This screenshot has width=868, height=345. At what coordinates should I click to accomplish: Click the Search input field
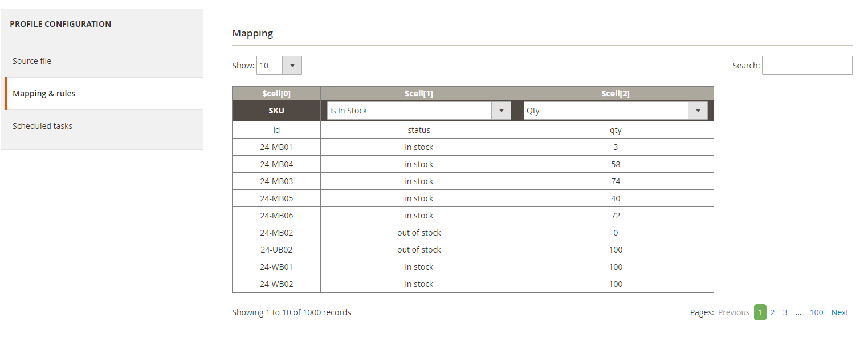coord(807,65)
